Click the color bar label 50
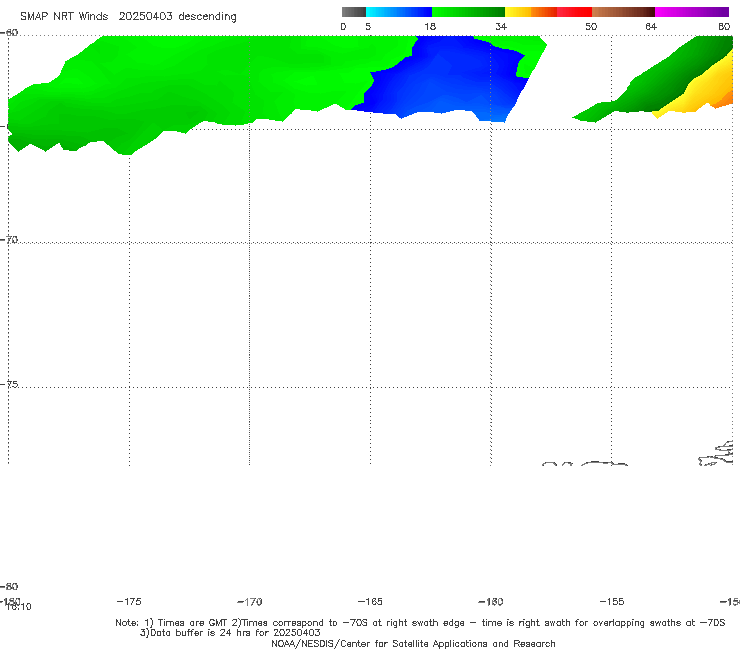 click(x=591, y=27)
